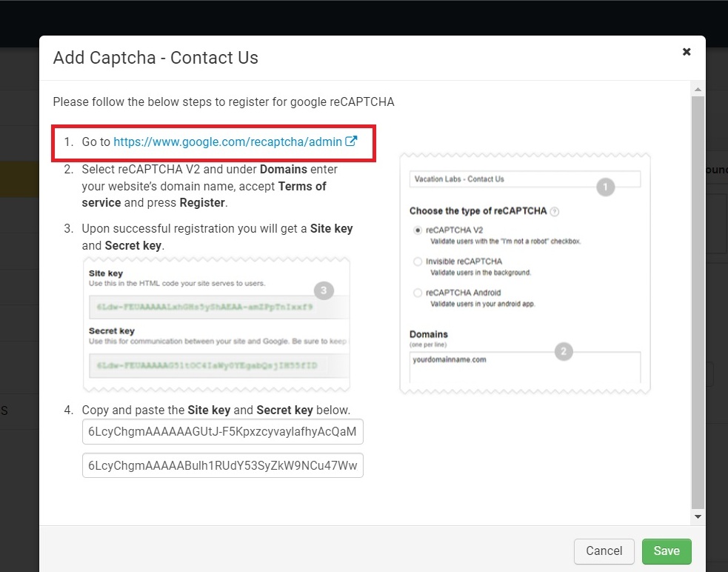Click the numbered badge 3 beside Site key example
Screen dimensions: 728x572
(323, 290)
